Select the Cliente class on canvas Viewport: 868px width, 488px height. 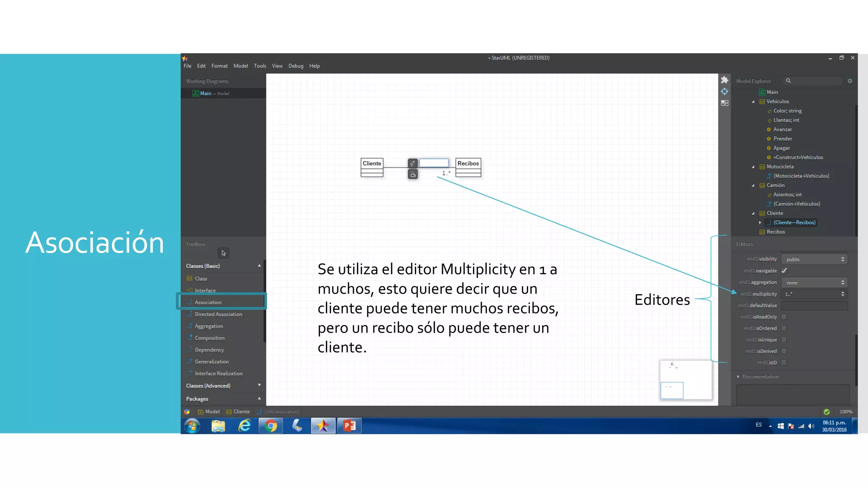[372, 168]
